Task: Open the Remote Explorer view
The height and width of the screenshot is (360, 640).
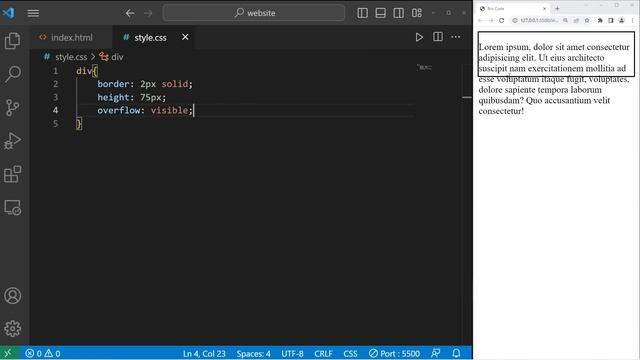Action: [13, 208]
